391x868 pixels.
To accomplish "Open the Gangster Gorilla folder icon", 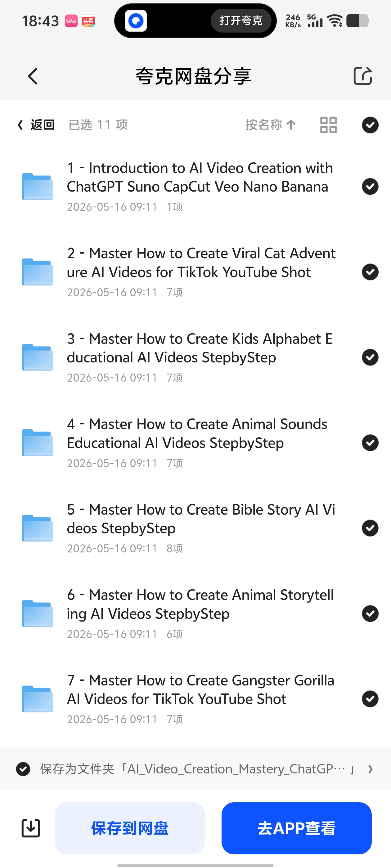I will point(38,699).
